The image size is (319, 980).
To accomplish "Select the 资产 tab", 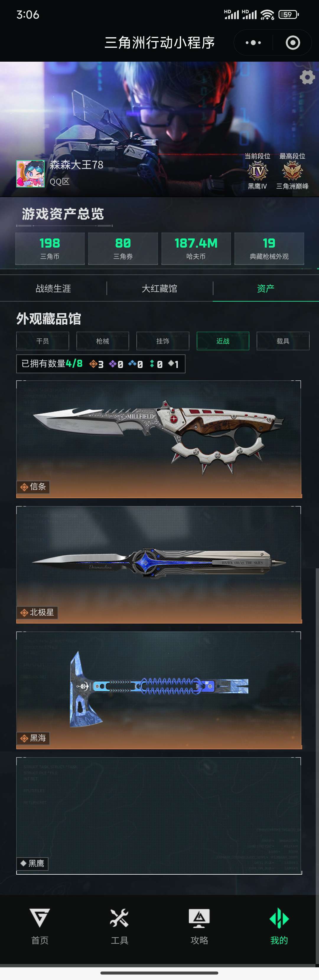I will [266, 288].
